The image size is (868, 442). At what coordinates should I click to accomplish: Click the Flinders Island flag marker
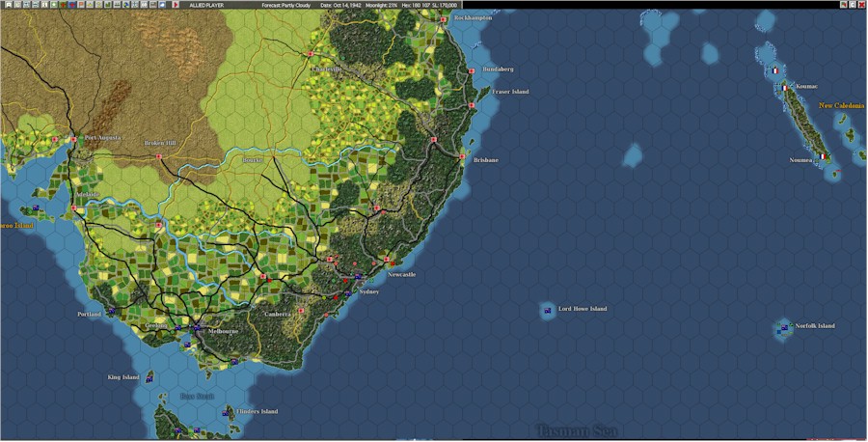pos(226,412)
